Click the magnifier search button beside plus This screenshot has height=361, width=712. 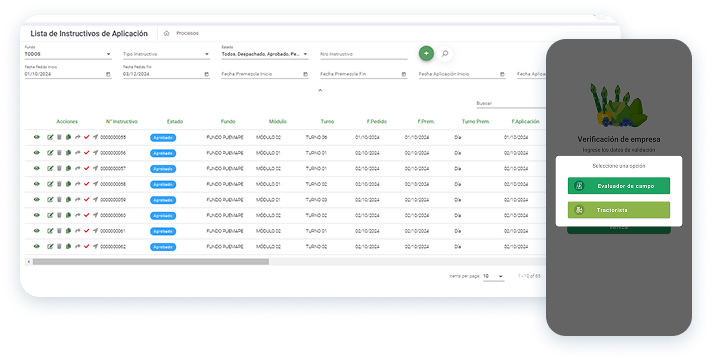tap(445, 54)
